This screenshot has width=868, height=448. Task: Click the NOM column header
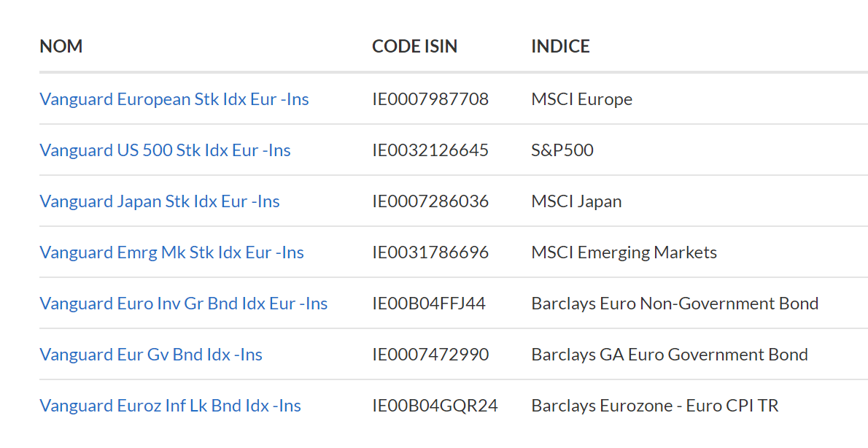[x=61, y=46]
